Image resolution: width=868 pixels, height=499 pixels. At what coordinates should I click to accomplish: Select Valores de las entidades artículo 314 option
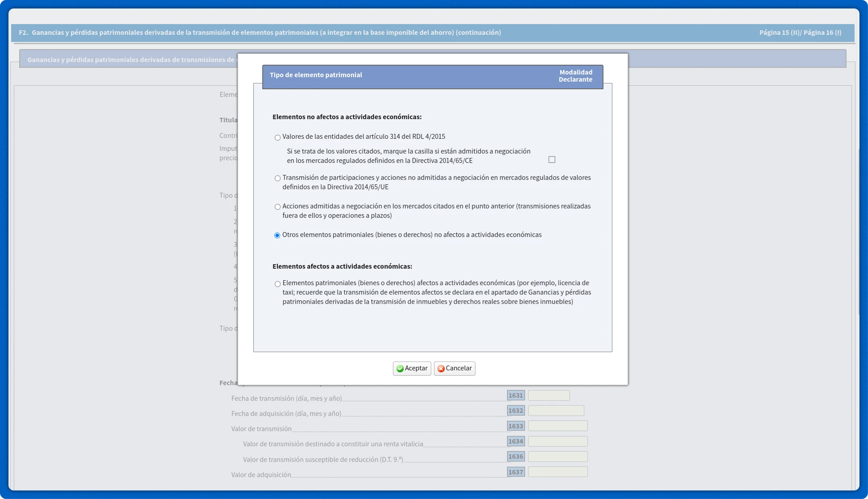click(x=277, y=137)
